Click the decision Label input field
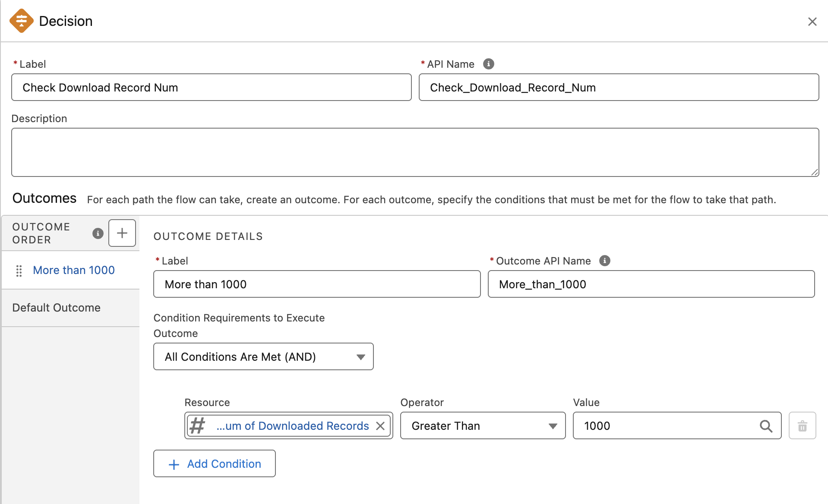 click(x=211, y=87)
